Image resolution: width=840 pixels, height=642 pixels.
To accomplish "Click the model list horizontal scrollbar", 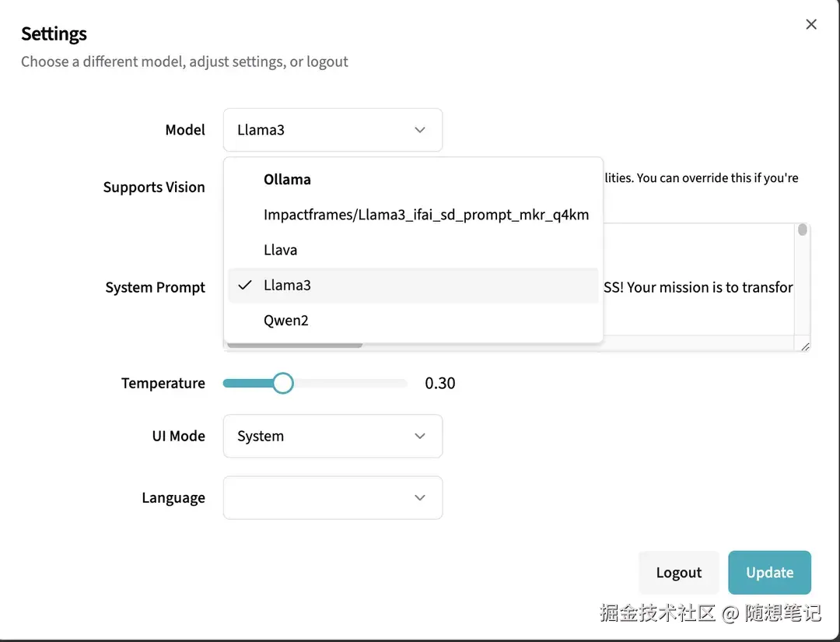I will [294, 345].
